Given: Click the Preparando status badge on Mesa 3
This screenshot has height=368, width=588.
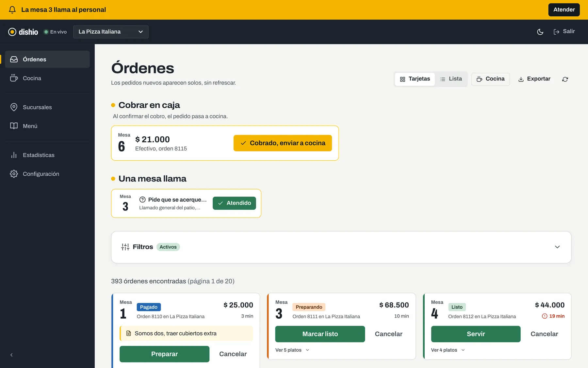Looking at the screenshot, I should coord(309,307).
